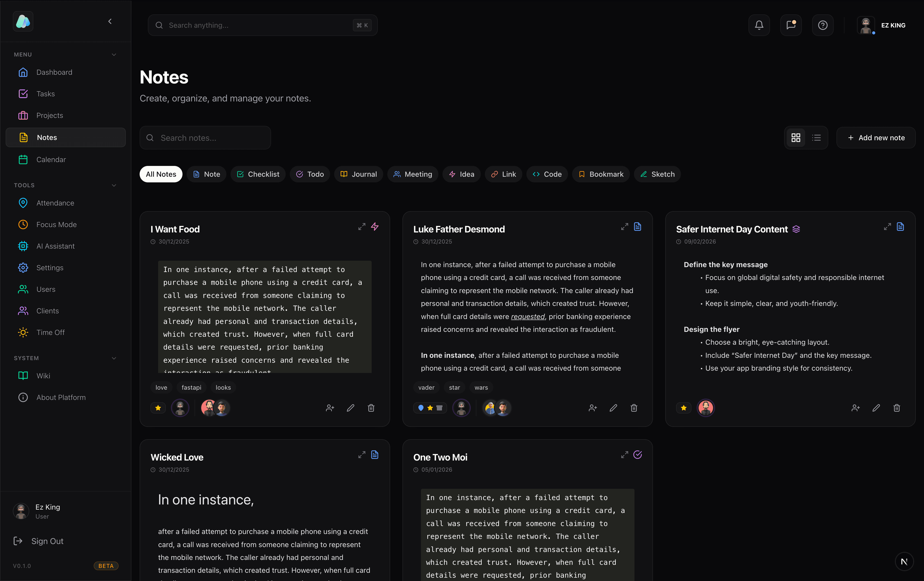Screen dimensions: 924x581
Task: Open About Platform
Action: pyautogui.click(x=66, y=397)
